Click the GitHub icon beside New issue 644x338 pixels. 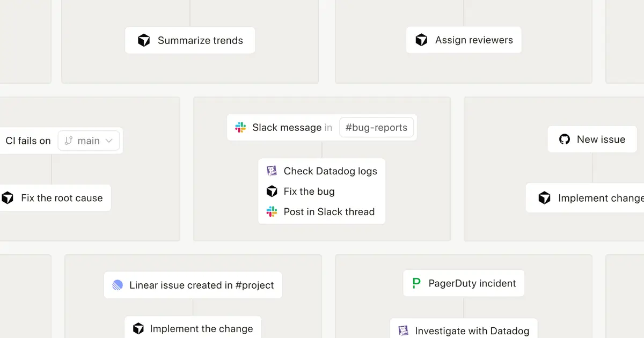click(x=564, y=139)
